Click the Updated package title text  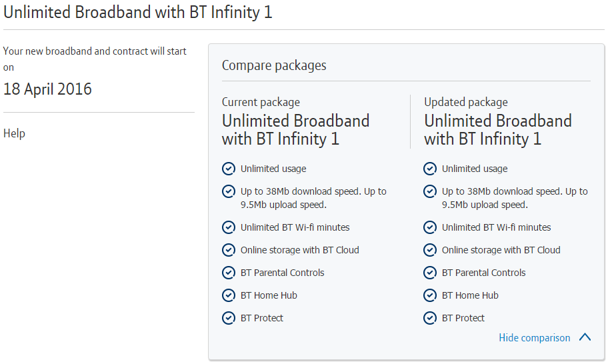coord(497,130)
